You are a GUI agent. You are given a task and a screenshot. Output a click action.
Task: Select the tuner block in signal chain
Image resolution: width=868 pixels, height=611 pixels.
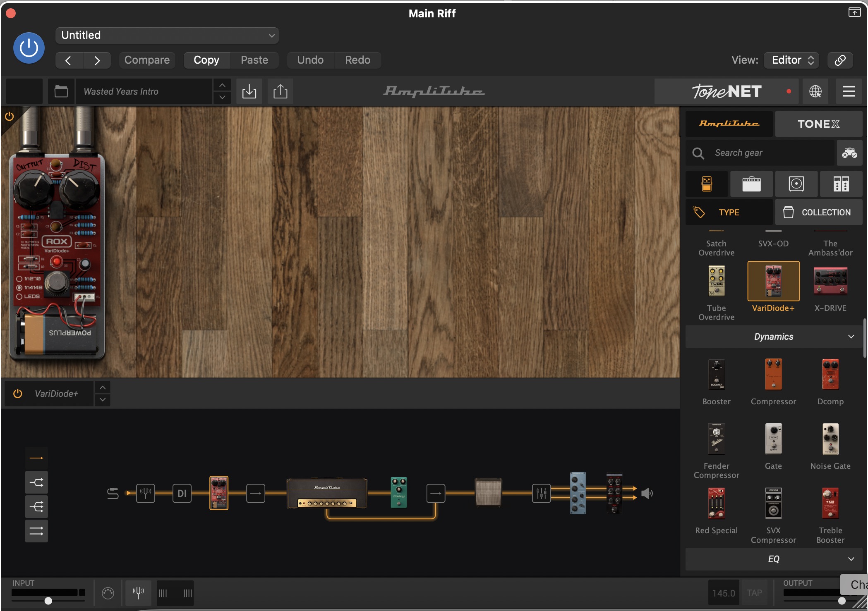[x=146, y=493]
